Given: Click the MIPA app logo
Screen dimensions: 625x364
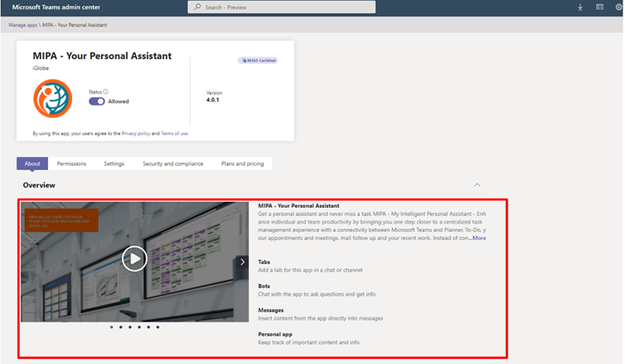Looking at the screenshot, I should coord(53,98).
